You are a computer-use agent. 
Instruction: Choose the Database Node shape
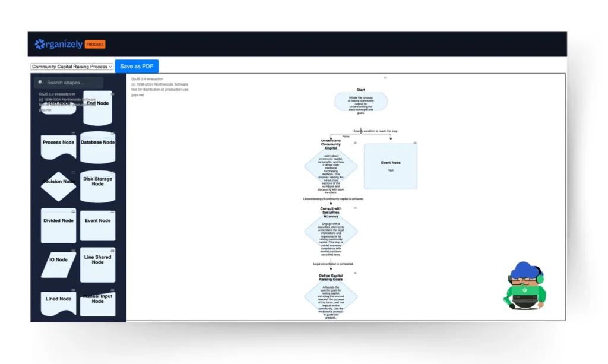(97, 145)
